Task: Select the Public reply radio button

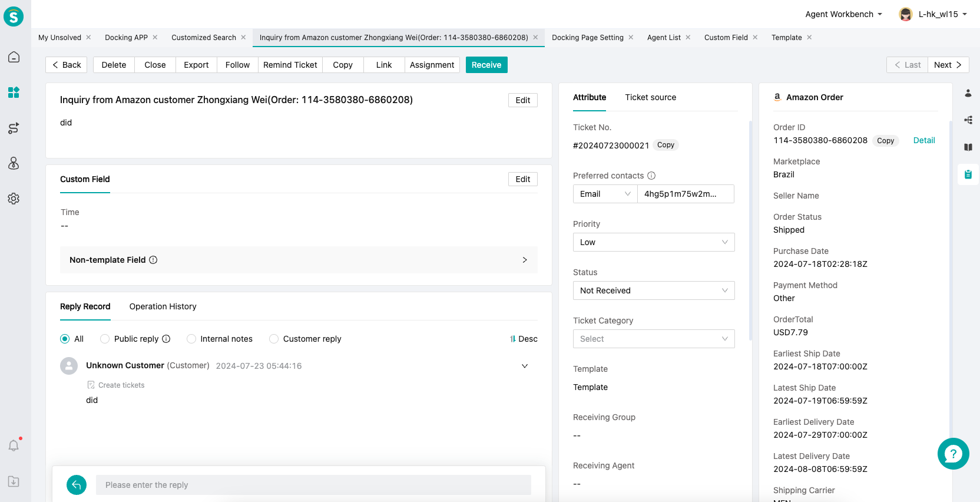Action: point(105,339)
